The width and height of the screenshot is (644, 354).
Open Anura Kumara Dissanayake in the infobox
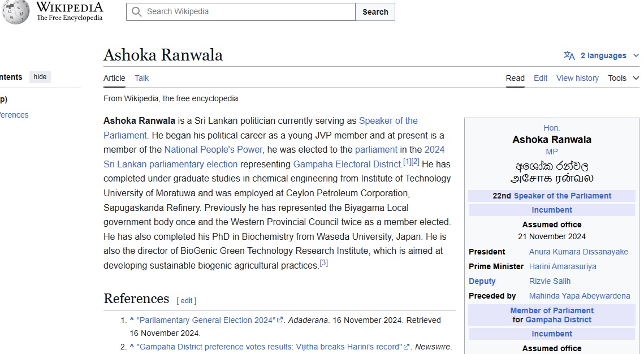[x=578, y=252]
